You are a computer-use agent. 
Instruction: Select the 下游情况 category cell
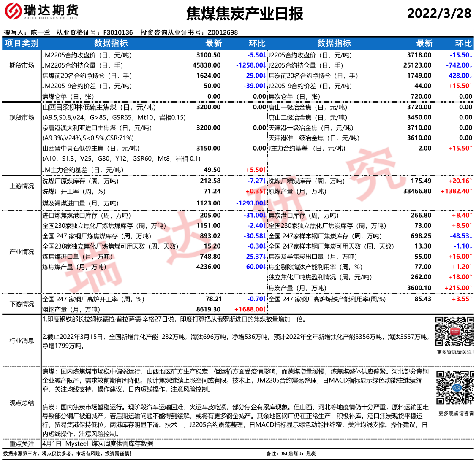pyautogui.click(x=22, y=304)
